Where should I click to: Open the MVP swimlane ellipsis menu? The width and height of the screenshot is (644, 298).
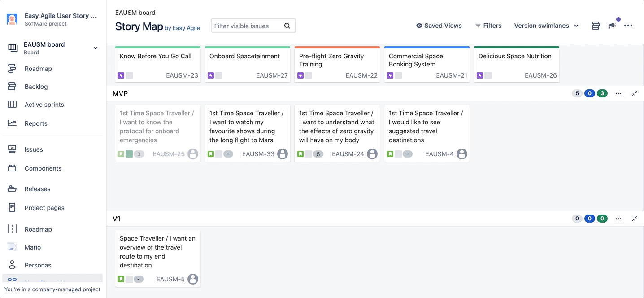(x=618, y=93)
